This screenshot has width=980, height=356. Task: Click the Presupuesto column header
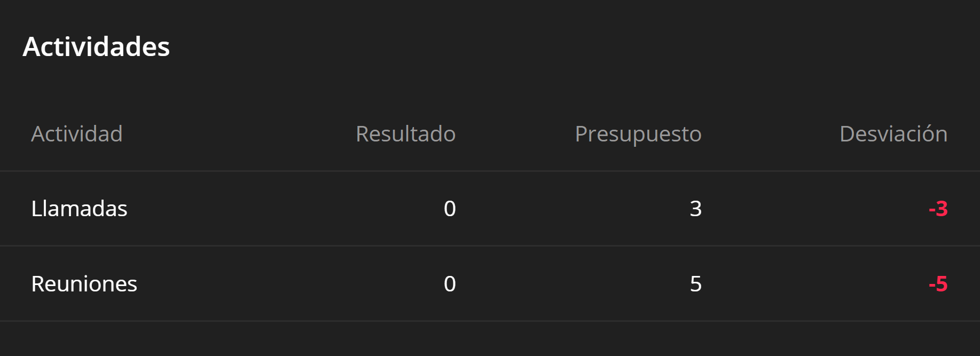pyautogui.click(x=638, y=134)
